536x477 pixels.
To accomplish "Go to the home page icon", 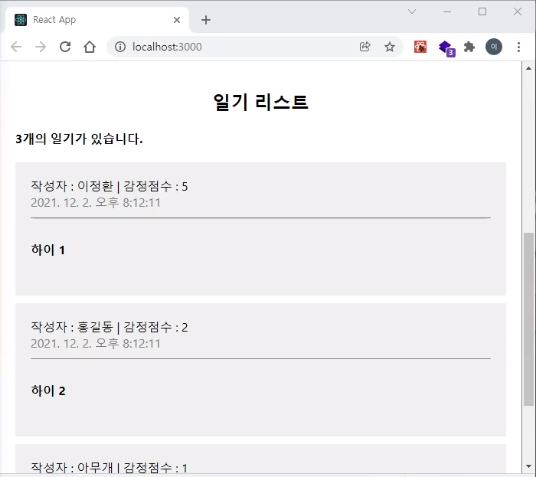I will (90, 47).
